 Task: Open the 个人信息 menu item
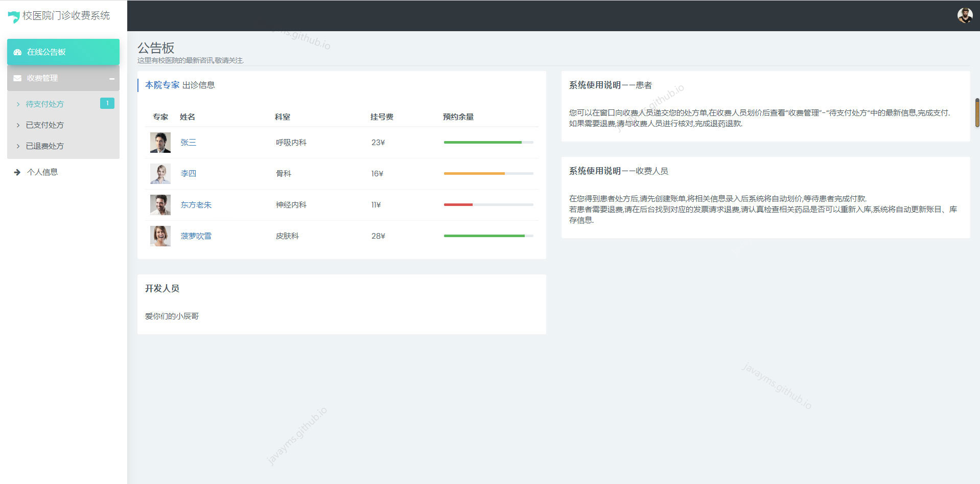coord(43,172)
